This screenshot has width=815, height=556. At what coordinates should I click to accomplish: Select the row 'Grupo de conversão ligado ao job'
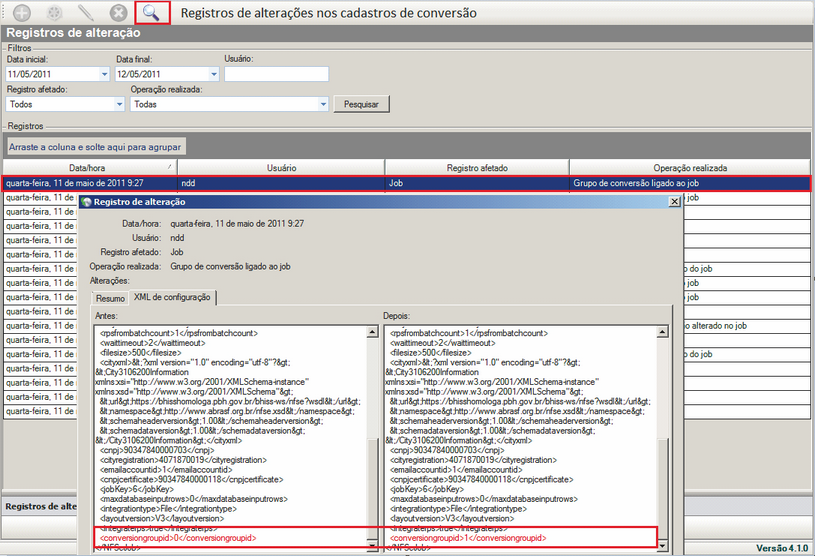click(x=406, y=183)
